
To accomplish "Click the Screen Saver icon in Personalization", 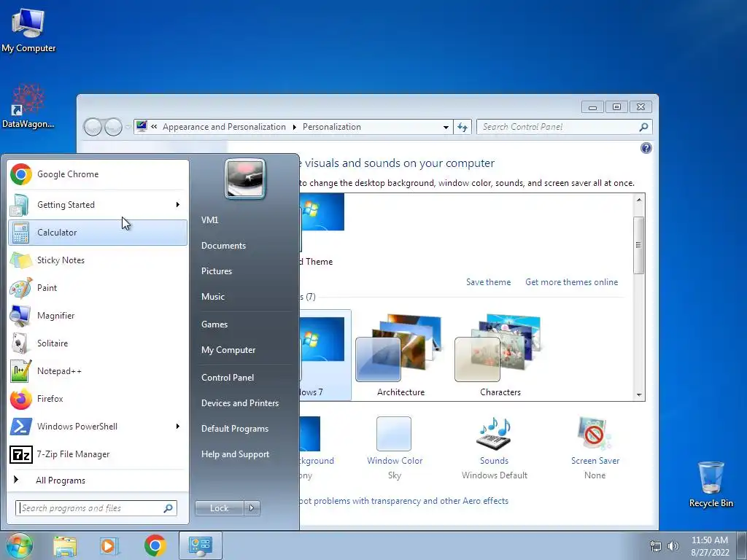I will (594, 433).
